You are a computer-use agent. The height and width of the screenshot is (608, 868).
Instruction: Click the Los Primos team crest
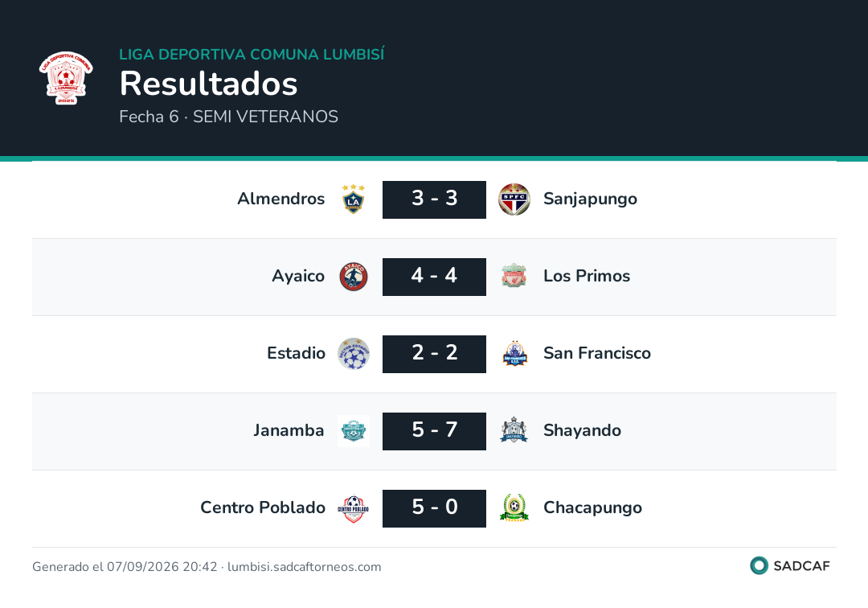pyautogui.click(x=514, y=275)
